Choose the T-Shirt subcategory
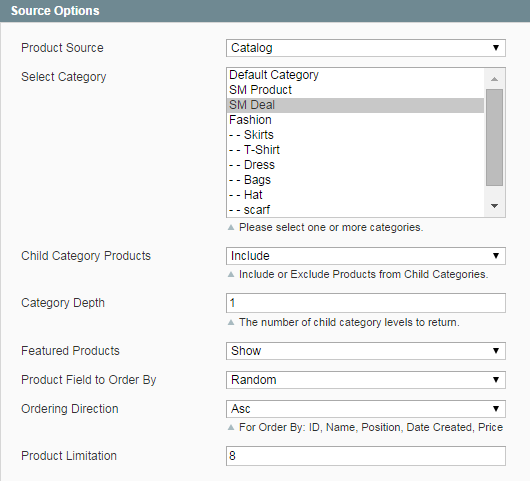Viewport: 530px width, 481px height. (356, 150)
